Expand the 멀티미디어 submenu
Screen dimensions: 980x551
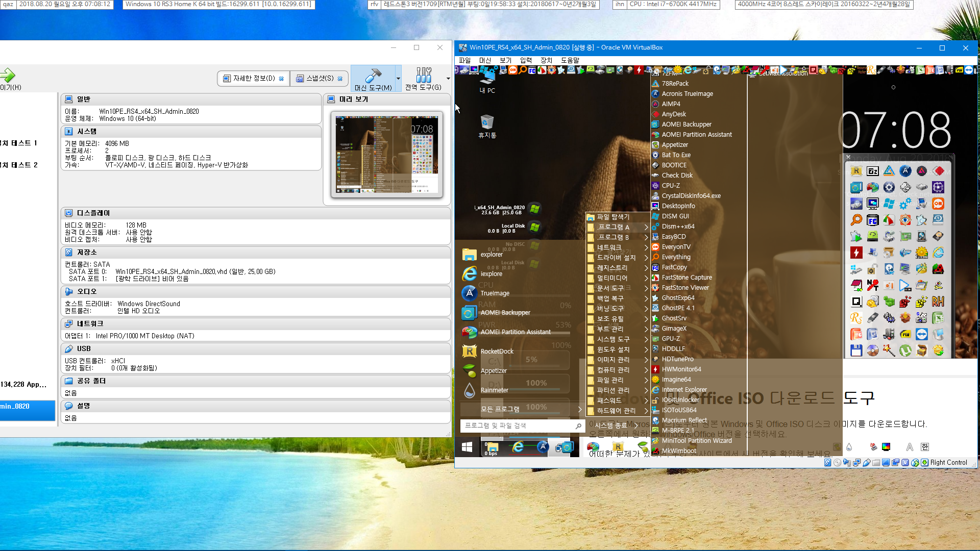click(x=618, y=278)
